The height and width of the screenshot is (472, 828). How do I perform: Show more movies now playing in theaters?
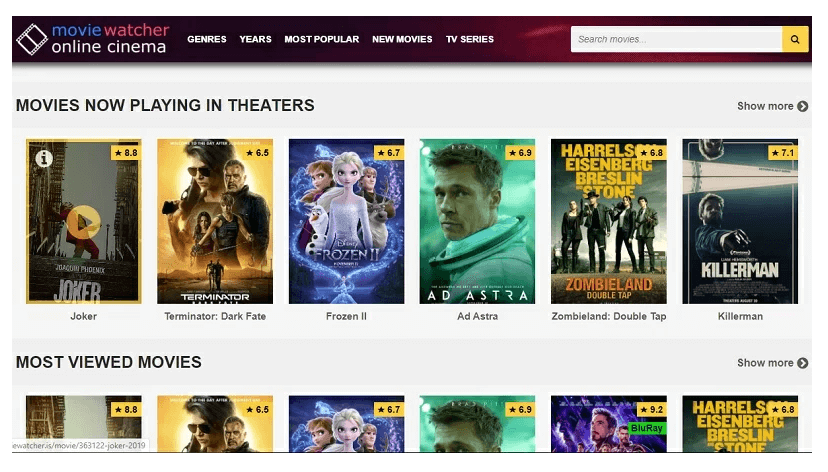pyautogui.click(x=773, y=106)
